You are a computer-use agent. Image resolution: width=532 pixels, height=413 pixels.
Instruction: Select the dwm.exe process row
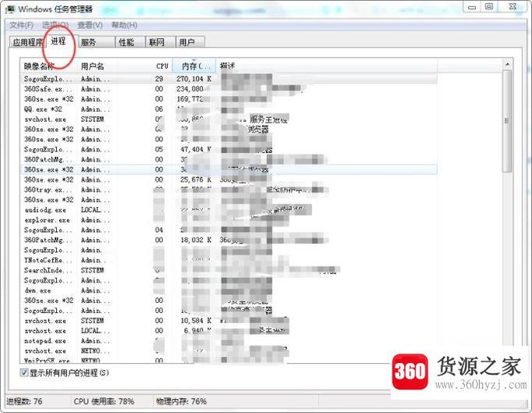229,290
